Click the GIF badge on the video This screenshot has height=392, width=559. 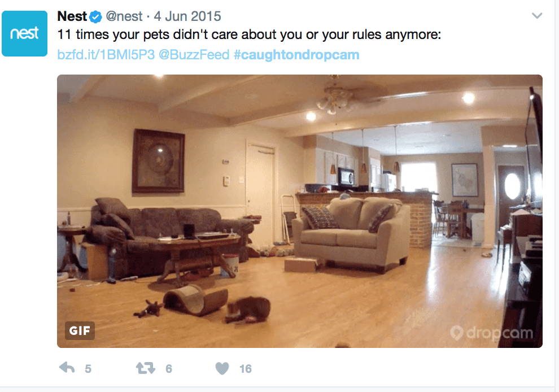(80, 330)
